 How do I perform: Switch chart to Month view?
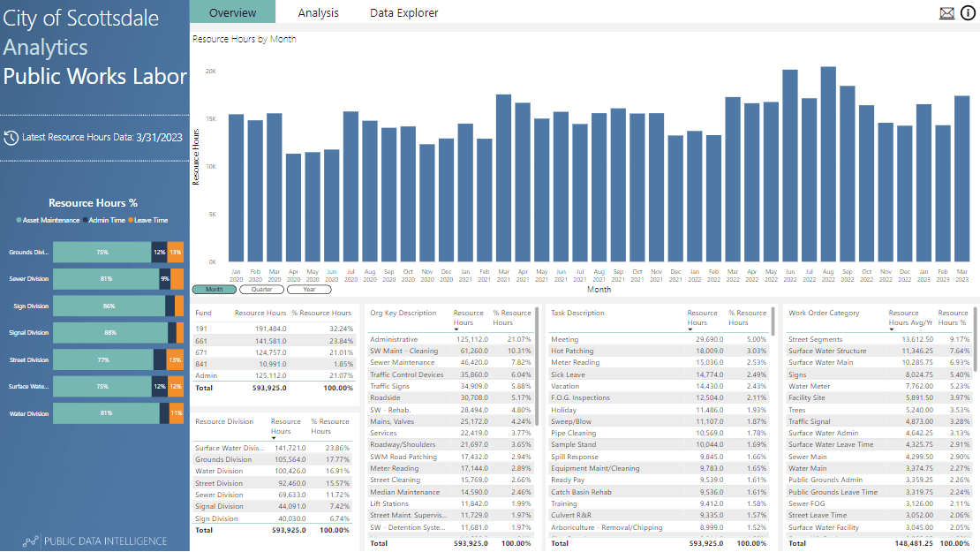pyautogui.click(x=215, y=290)
